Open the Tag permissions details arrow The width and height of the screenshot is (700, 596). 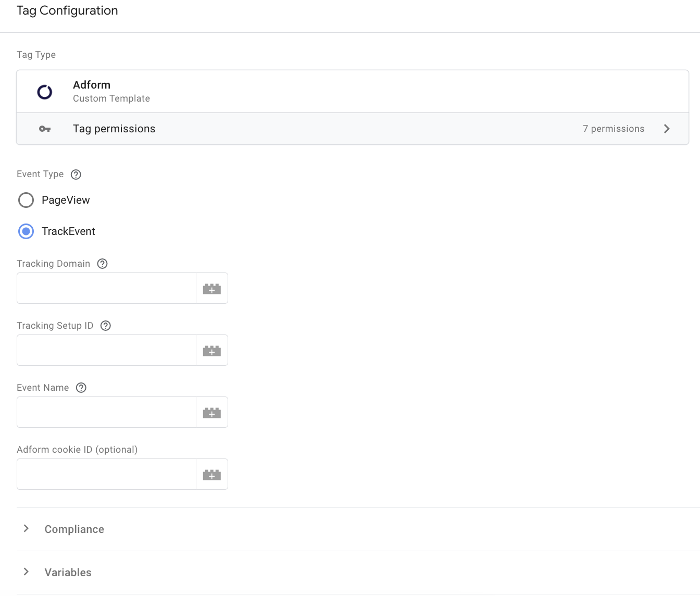pyautogui.click(x=667, y=129)
